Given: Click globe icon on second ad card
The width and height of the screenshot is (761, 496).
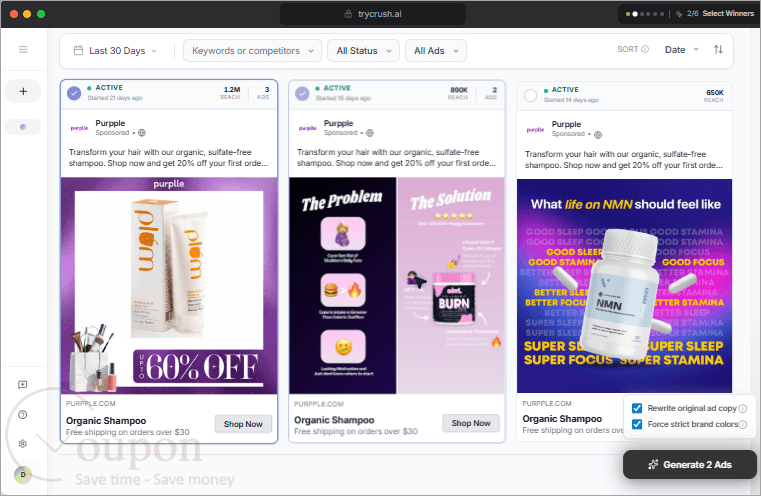Looking at the screenshot, I should coord(370,133).
